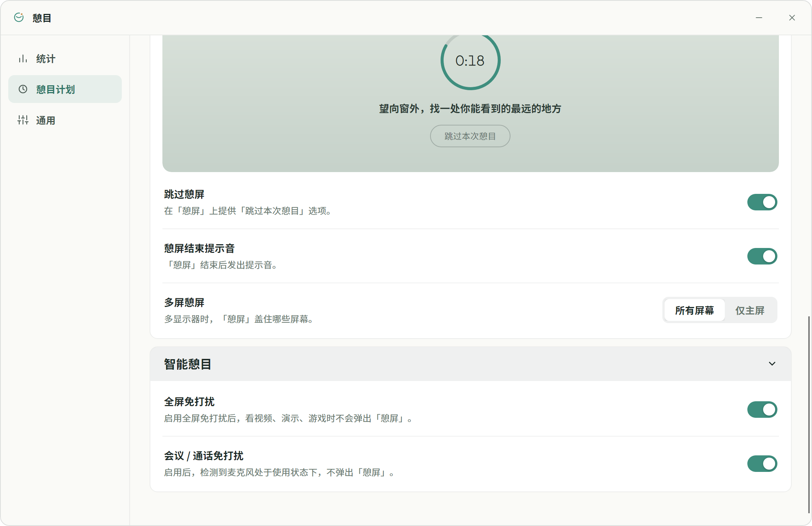Click the vertical scrollbar thumb
Screen dimensions: 812x526
pos(809,414)
